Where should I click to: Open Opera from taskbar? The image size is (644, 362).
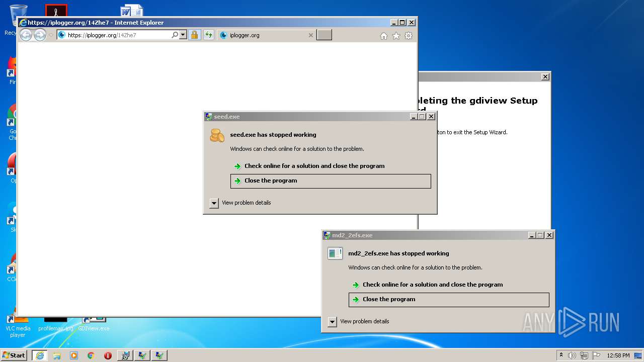(x=108, y=355)
